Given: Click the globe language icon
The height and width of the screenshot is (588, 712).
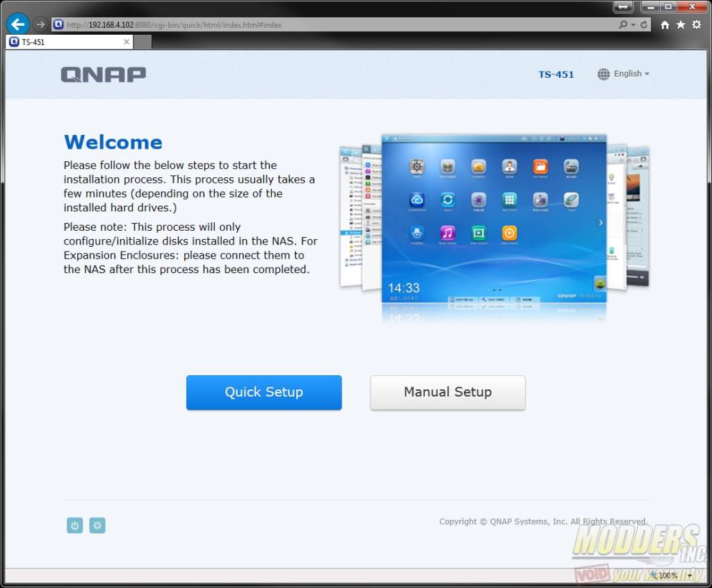Looking at the screenshot, I should point(603,74).
